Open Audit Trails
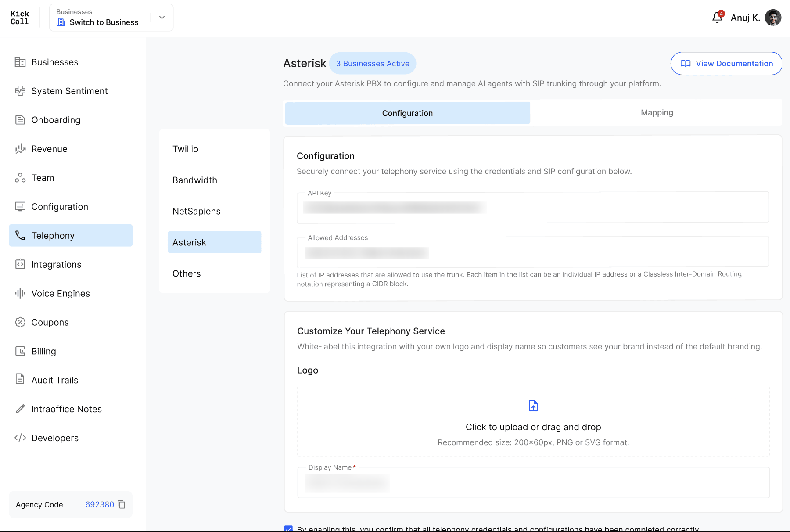The height and width of the screenshot is (532, 790). pos(71,380)
